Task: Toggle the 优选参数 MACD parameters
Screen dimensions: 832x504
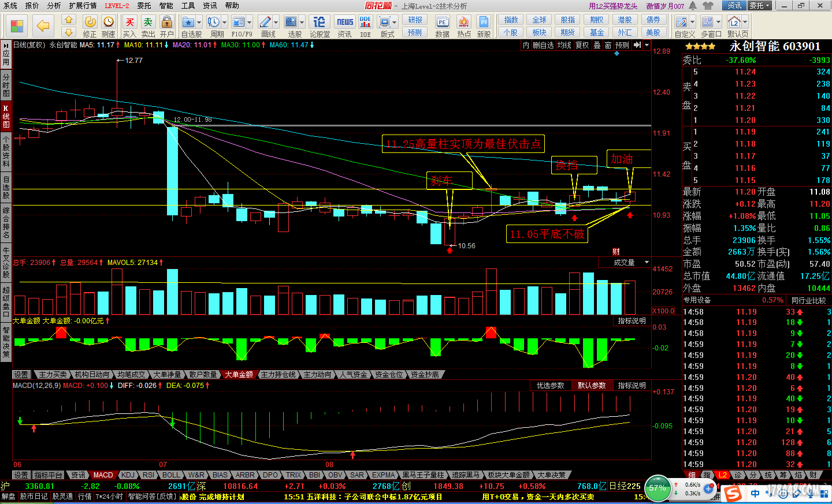Action: tap(550, 385)
